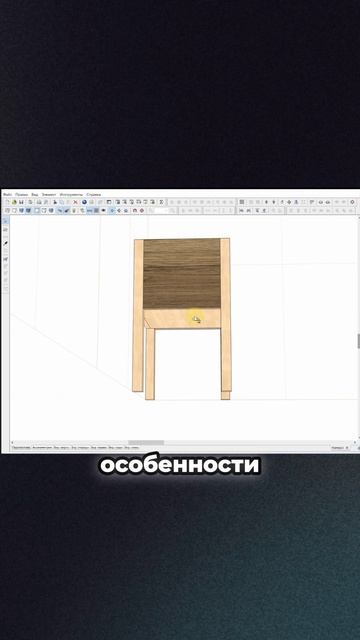The image size is (360, 640).
Task: Open the gear settings icon at toolbar end
Action: (353, 202)
